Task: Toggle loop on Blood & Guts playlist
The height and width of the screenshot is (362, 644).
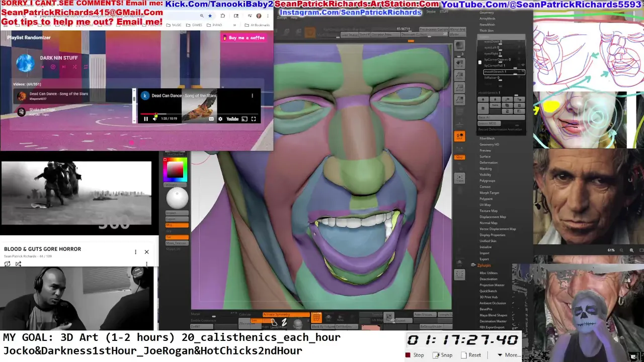Action: pos(8,264)
